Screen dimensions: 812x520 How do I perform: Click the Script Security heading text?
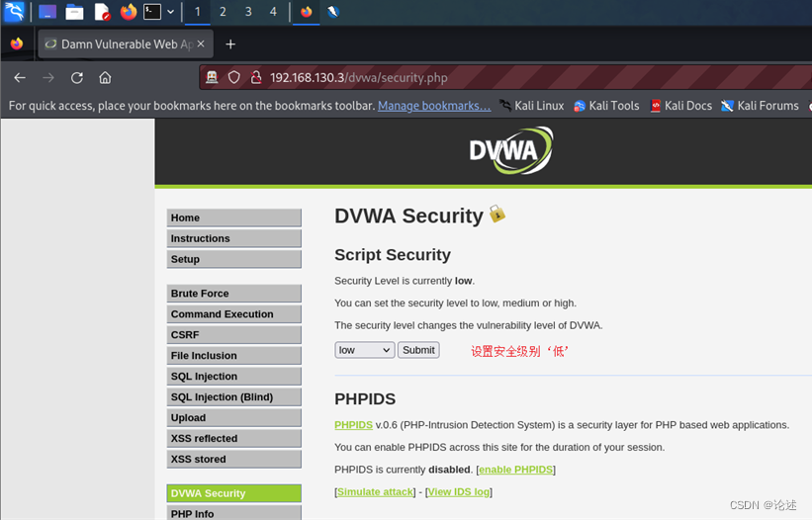tap(393, 255)
